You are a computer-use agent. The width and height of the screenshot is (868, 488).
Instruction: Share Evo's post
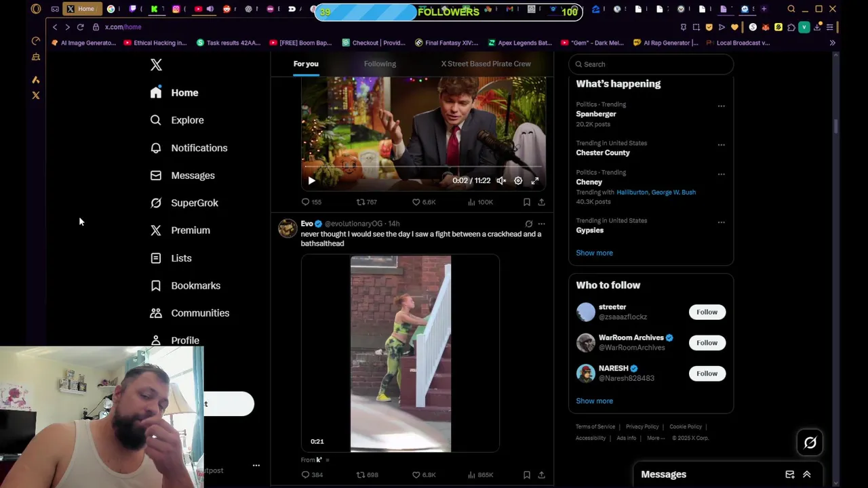click(x=541, y=475)
